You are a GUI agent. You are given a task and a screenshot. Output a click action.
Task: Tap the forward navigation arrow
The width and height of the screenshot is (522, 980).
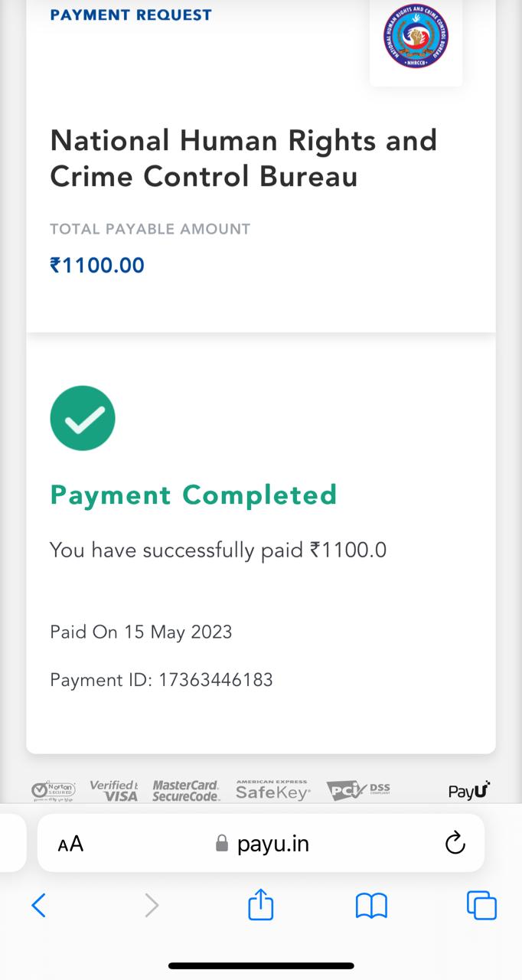tap(152, 906)
